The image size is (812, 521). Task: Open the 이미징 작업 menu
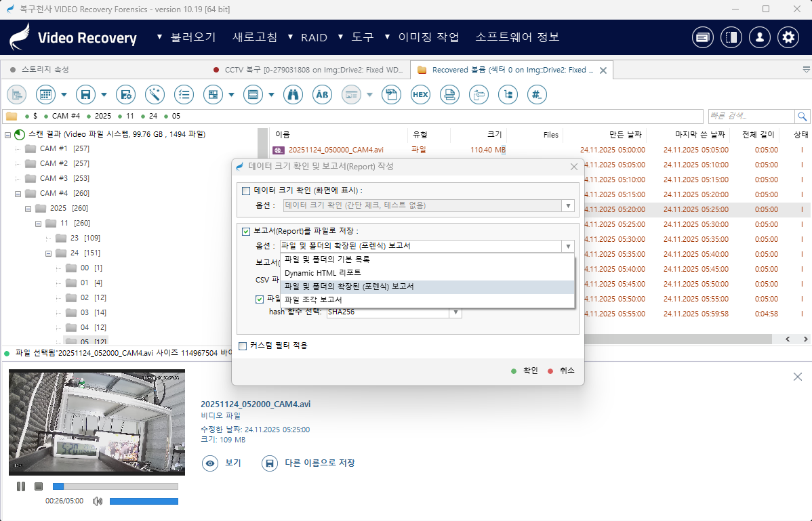(428, 37)
